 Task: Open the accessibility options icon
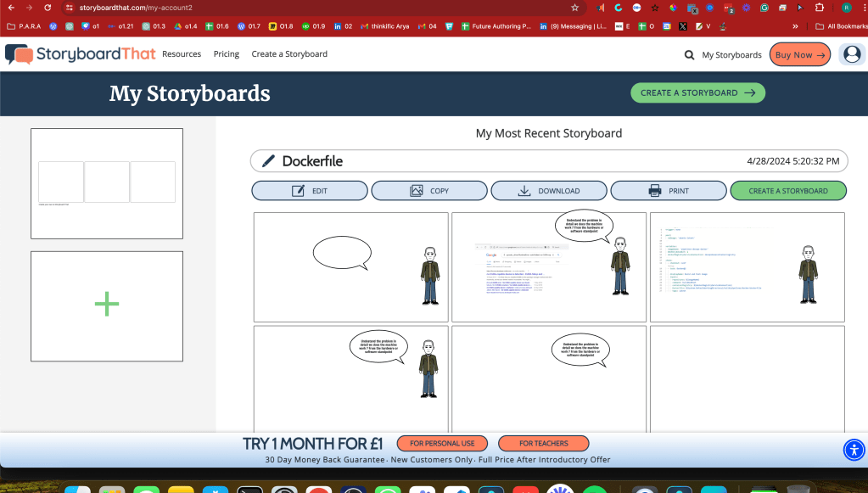pos(854,450)
